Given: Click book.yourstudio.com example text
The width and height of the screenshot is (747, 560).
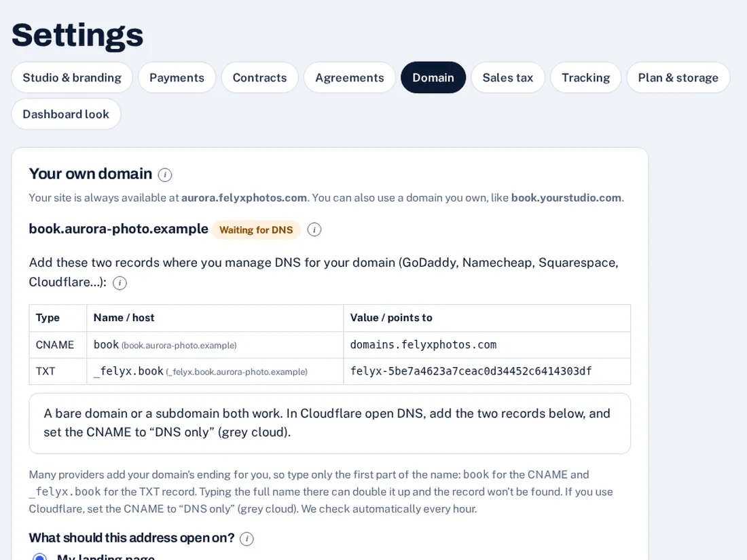Looking at the screenshot, I should (566, 198).
